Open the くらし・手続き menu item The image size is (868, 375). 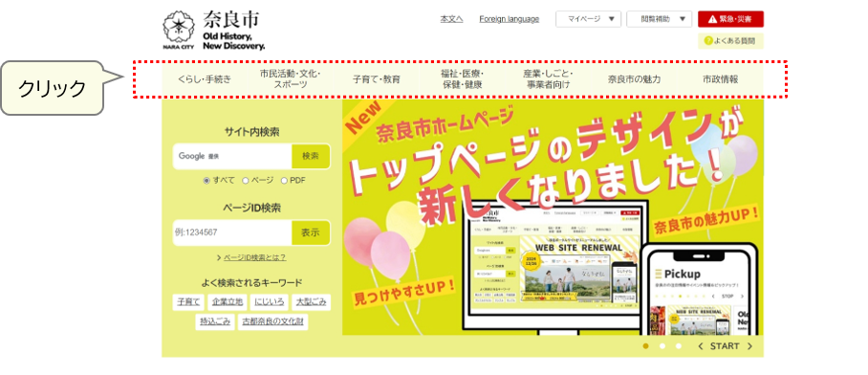pos(205,79)
